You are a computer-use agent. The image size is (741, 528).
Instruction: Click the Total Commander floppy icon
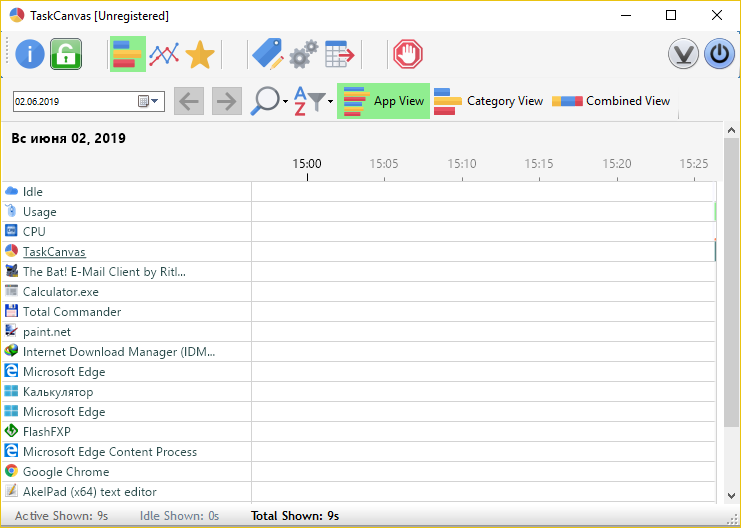(x=11, y=311)
